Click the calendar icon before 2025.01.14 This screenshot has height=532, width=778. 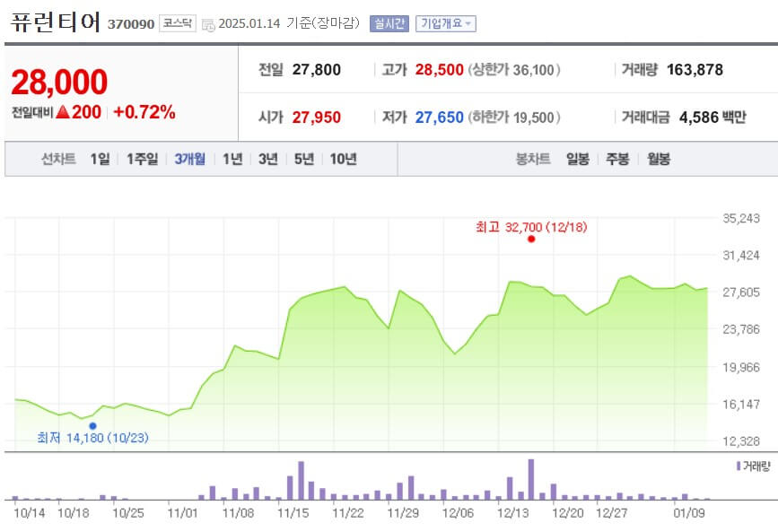pos(208,25)
